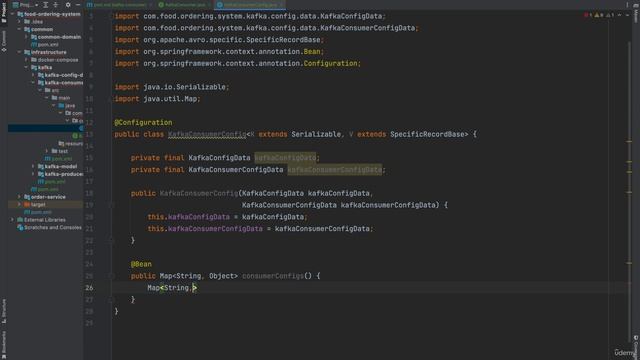Expand the kafka-model module node
Viewport: 640px width, 360px height.
click(33, 166)
